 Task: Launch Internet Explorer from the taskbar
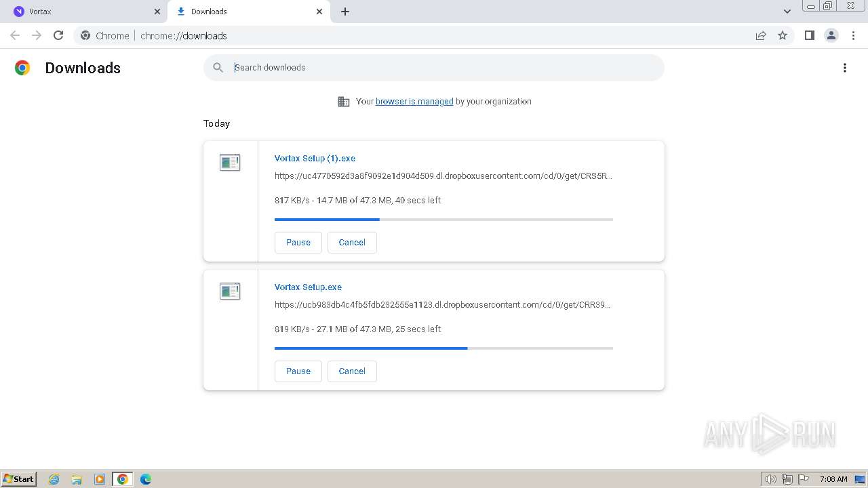point(54,479)
